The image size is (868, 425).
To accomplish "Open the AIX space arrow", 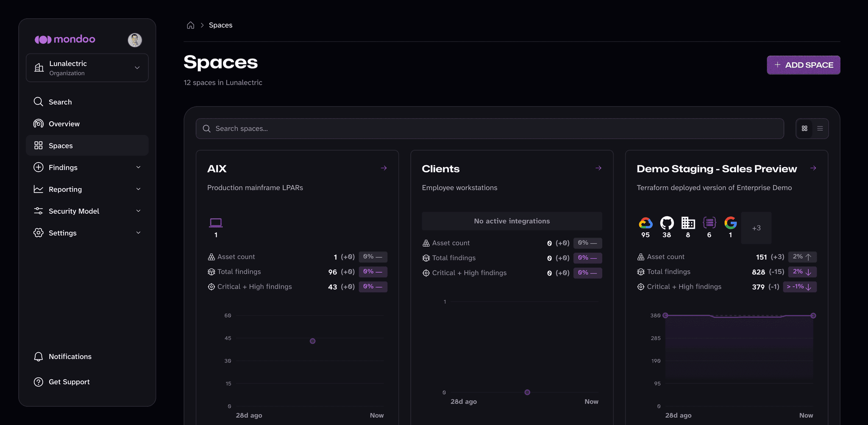I will tap(384, 168).
